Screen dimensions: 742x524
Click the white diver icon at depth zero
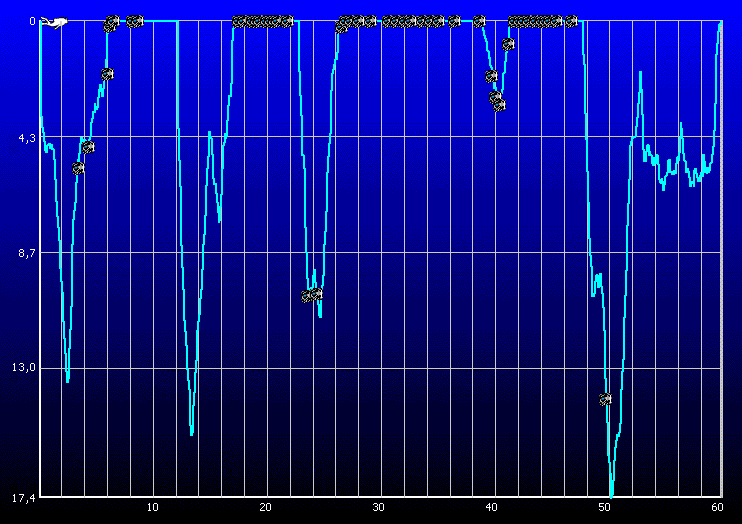click(53, 22)
